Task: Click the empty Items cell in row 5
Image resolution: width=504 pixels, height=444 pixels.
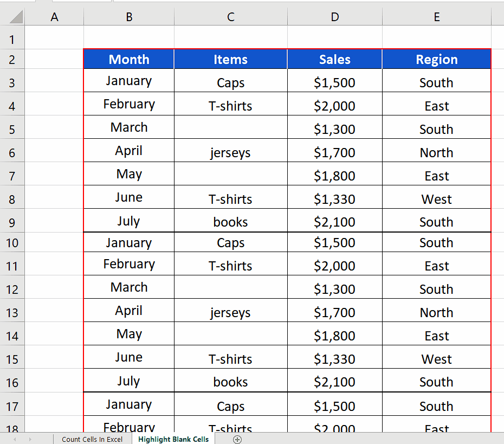Action: [230, 129]
